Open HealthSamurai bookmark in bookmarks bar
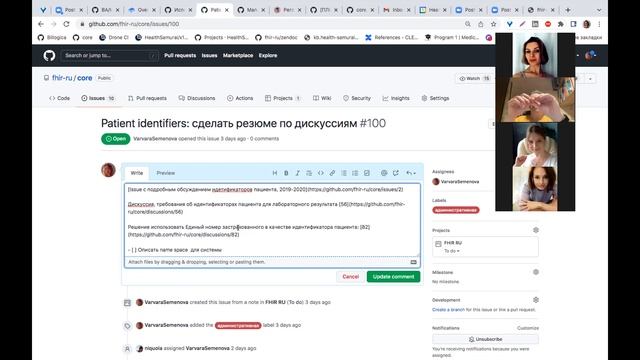Screen dimensions: 640x360 click(162, 38)
